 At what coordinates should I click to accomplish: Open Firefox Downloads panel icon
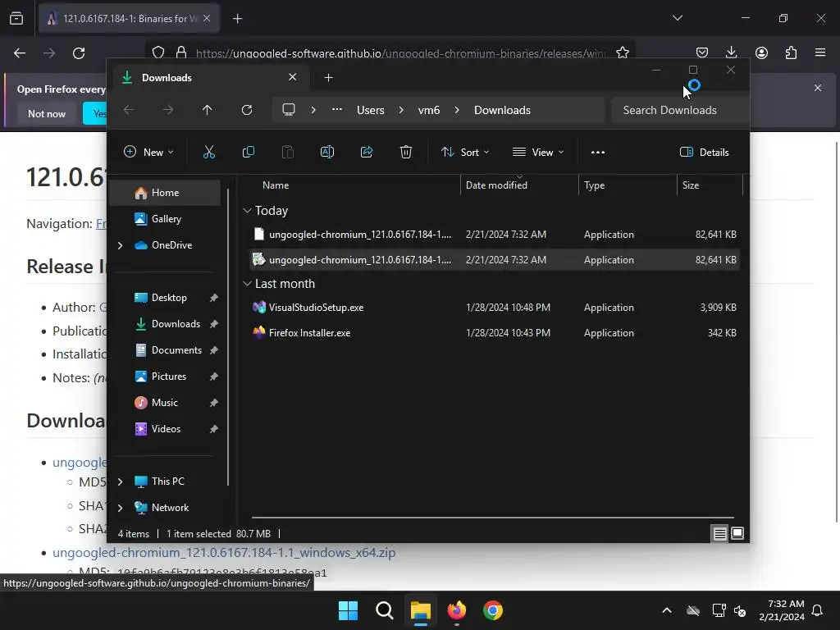click(x=731, y=52)
